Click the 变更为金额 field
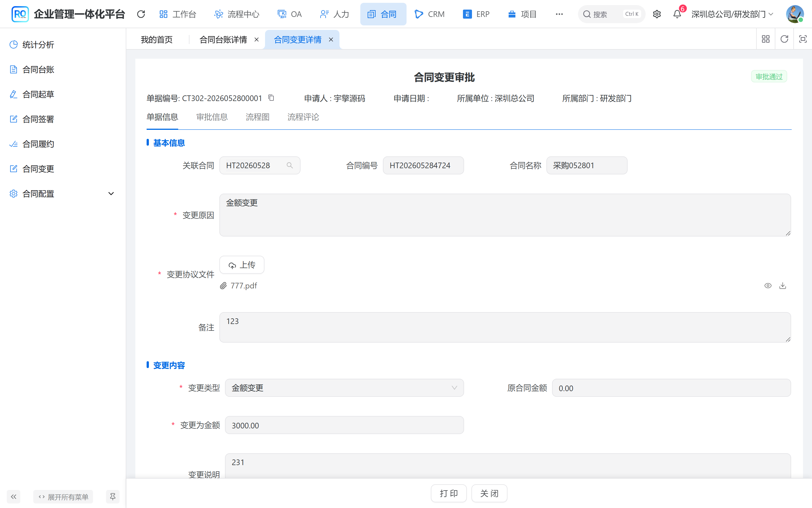Screen dimensions: 812x508 (x=344, y=425)
